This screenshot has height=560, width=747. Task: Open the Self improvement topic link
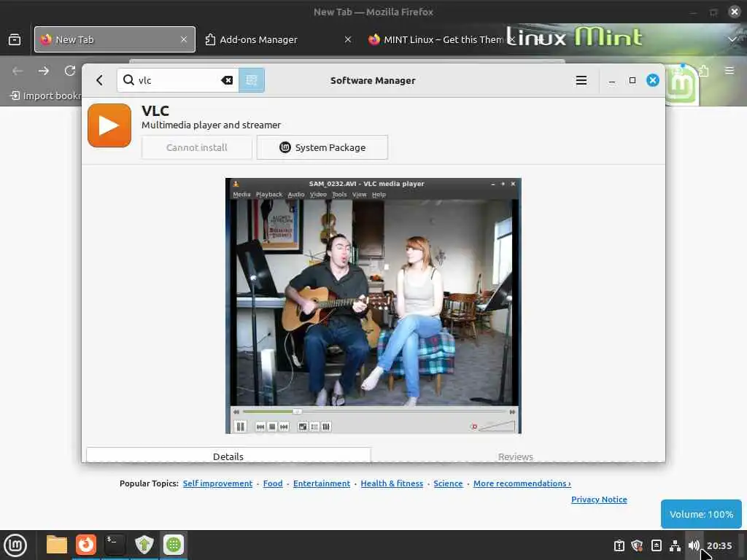pos(217,483)
